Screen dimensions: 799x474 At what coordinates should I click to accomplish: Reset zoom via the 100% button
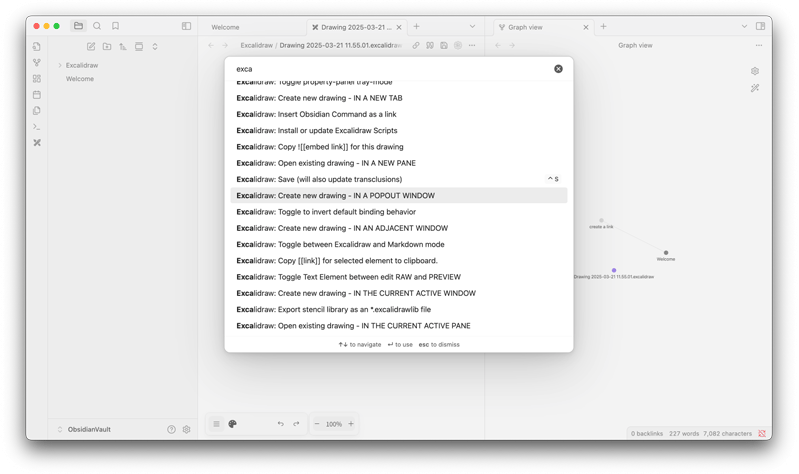(334, 424)
